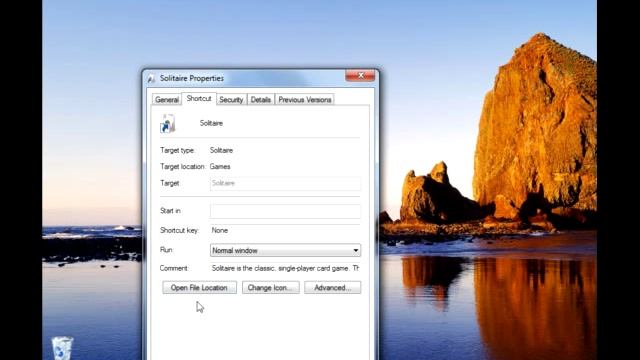The width and height of the screenshot is (640, 360).
Task: Click the Open File Location button
Action: coord(199,288)
